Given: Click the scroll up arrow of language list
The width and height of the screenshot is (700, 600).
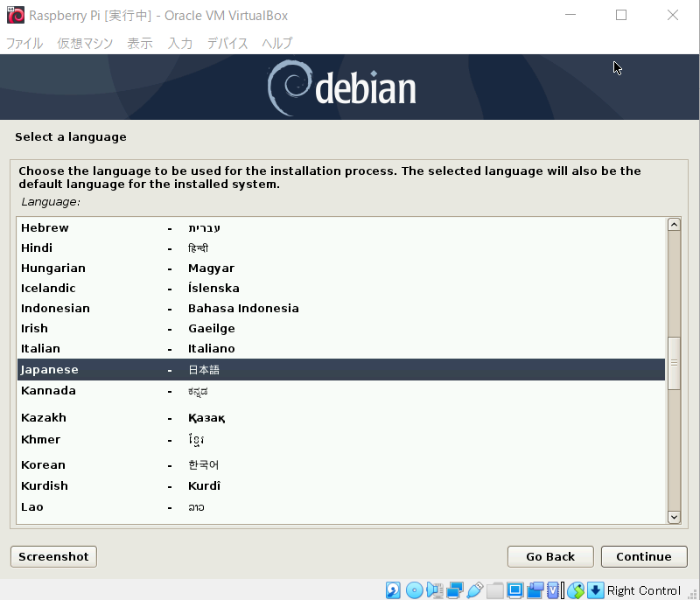Looking at the screenshot, I should (674, 225).
